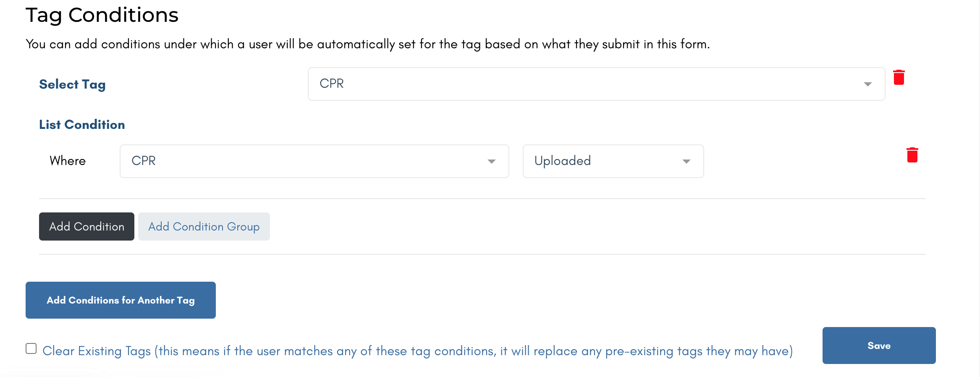This screenshot has height=377, width=980.
Task: Click the Clear Existing Tags label text
Action: coord(417,351)
